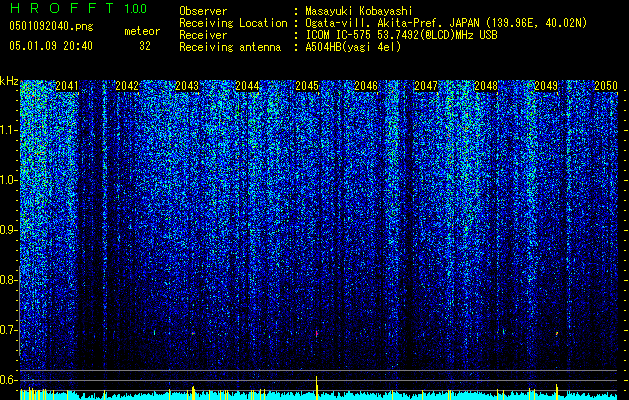Click the 'Receiver' field label
This screenshot has width=629, height=400.
203,35
